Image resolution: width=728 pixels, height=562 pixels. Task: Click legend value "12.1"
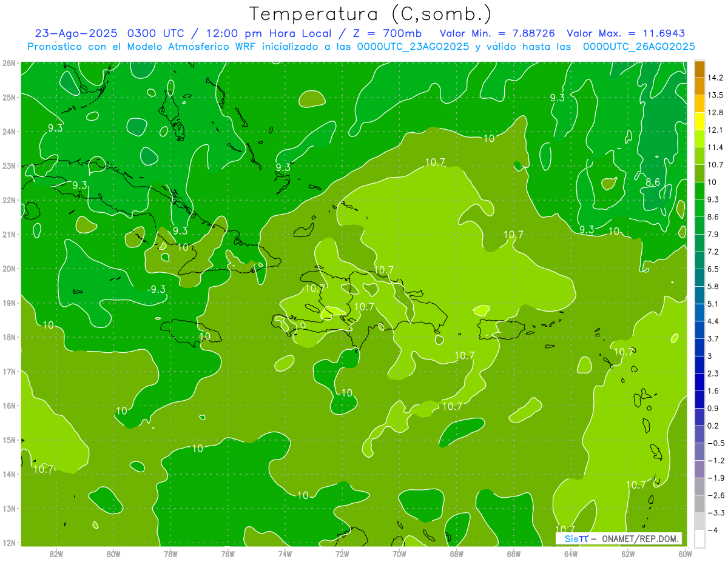tap(715, 130)
